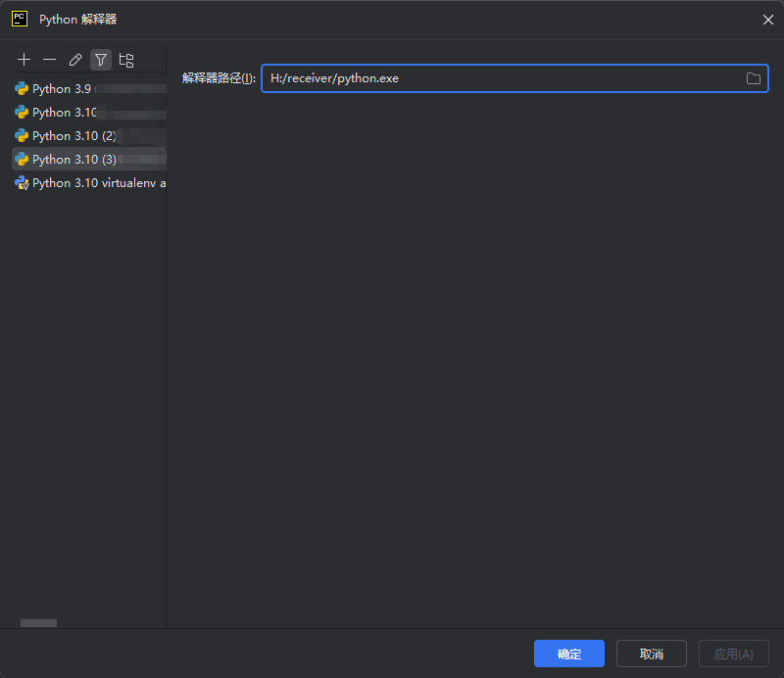Screen dimensions: 784x678
Task: Click the Python icon beside Python 3.9
Action: coord(22,89)
